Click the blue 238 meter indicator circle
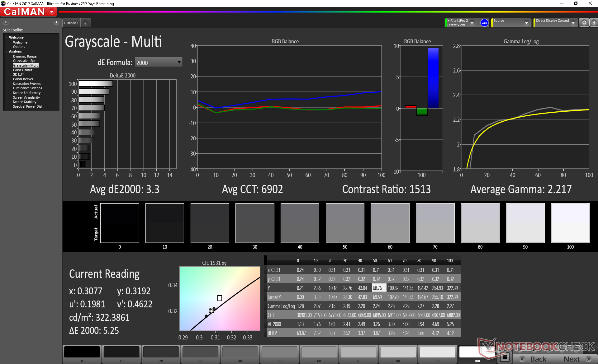The width and height of the screenshot is (598, 364). [x=484, y=23]
